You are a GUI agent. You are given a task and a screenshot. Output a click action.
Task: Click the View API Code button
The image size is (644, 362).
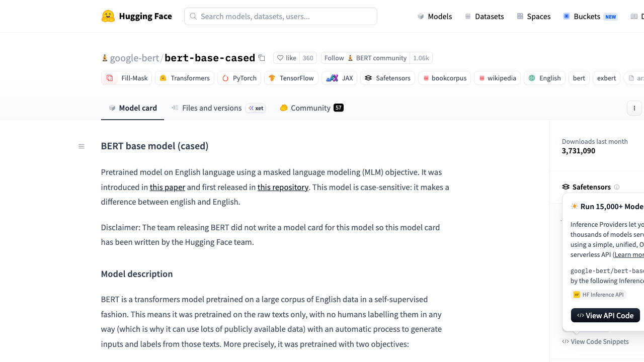click(x=605, y=315)
